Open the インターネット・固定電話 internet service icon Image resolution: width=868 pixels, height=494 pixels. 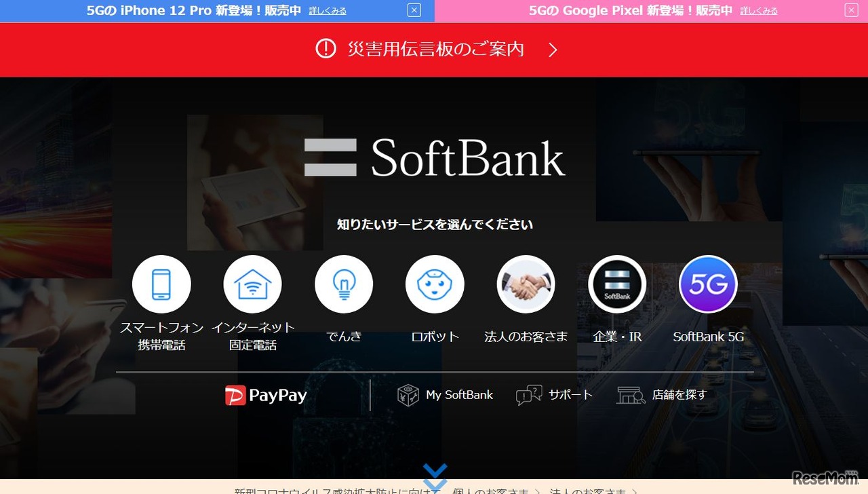click(252, 284)
